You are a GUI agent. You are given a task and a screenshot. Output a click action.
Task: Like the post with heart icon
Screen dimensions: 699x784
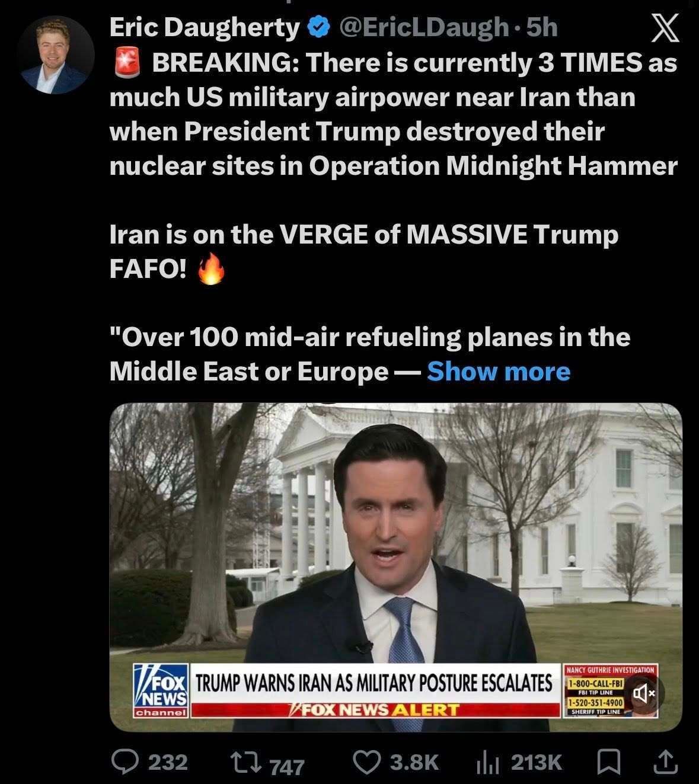point(366,762)
